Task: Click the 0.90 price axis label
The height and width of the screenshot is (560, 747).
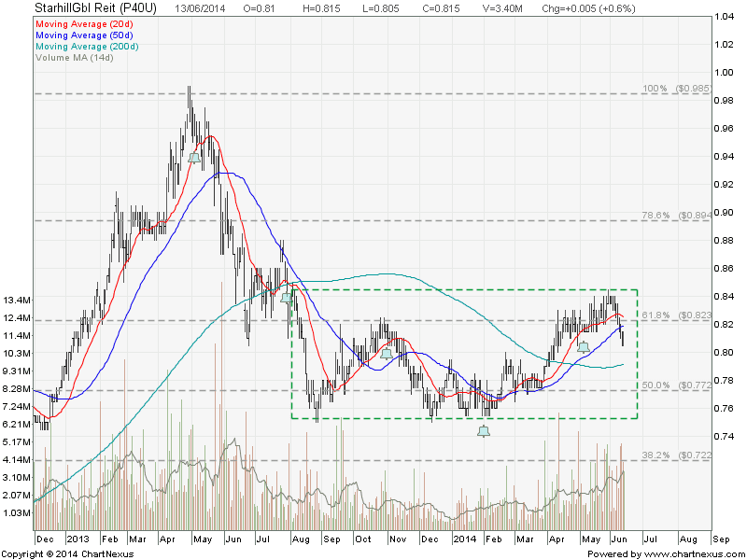Action: coord(724,213)
